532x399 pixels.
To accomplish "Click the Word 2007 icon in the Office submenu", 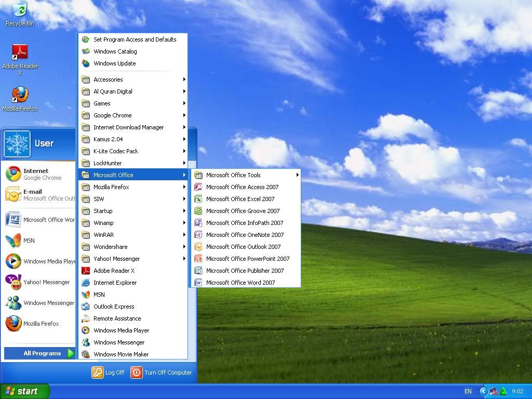I will (198, 282).
